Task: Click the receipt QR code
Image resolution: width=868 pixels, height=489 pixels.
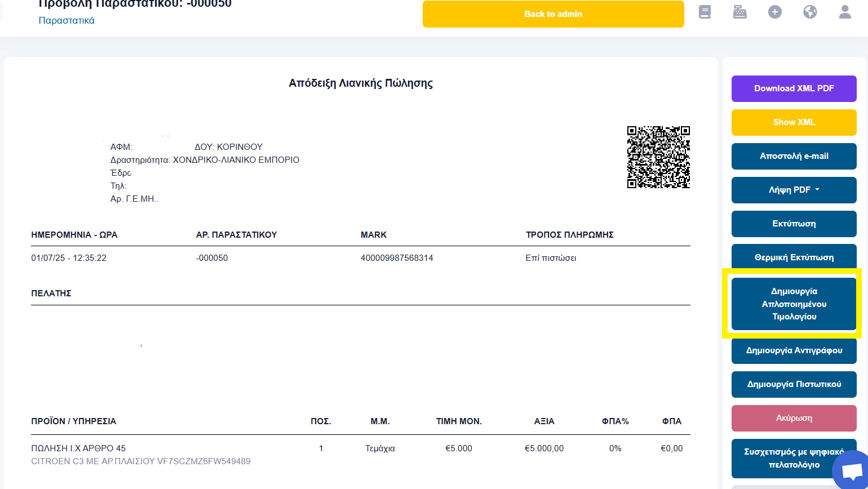Action: [658, 157]
